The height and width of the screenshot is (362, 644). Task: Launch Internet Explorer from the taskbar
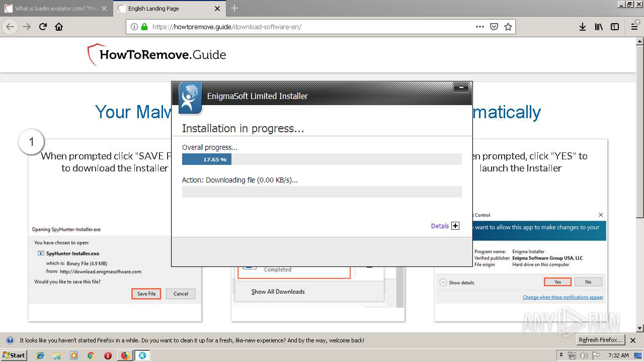tap(40, 355)
